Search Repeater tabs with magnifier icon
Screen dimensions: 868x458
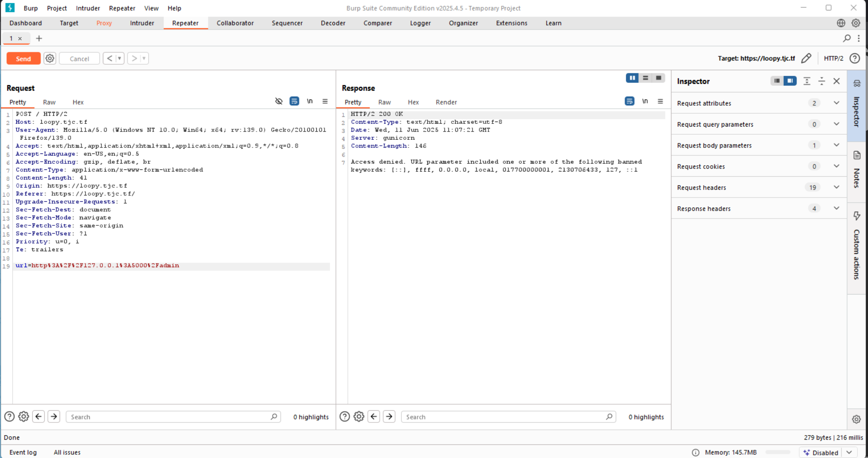tap(847, 38)
